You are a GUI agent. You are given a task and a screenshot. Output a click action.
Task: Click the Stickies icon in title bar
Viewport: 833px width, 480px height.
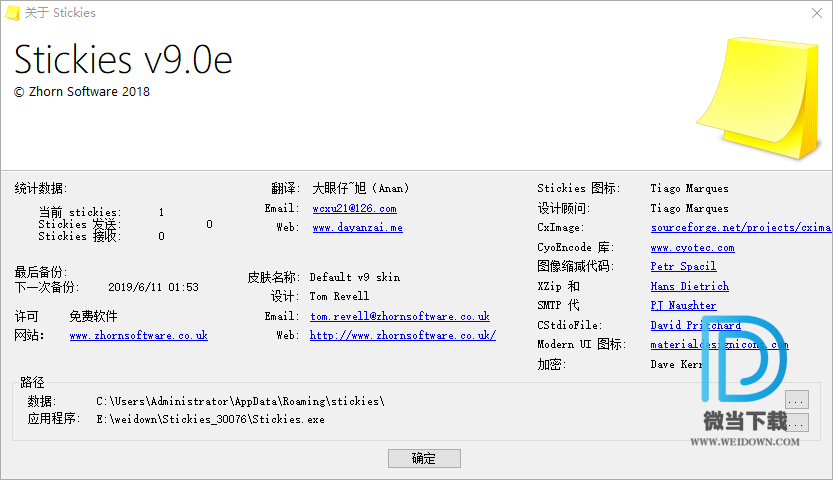12,13
